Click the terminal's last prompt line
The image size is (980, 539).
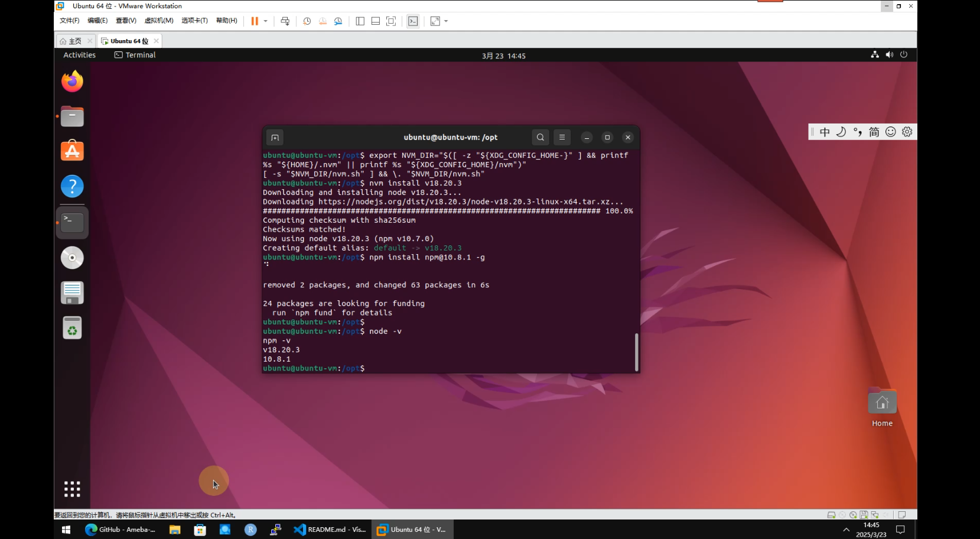314,368
